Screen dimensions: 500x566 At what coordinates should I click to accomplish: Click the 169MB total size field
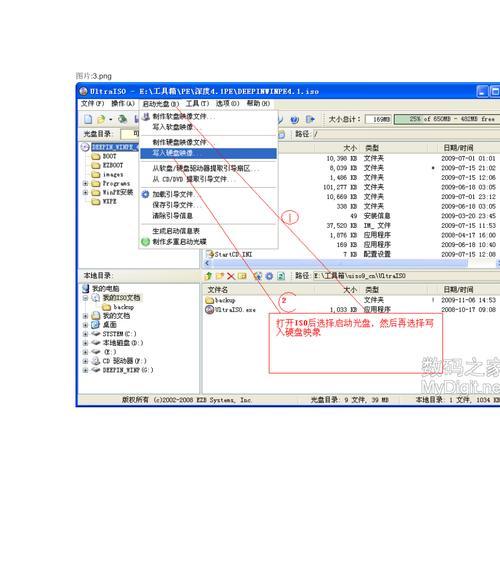[378, 119]
